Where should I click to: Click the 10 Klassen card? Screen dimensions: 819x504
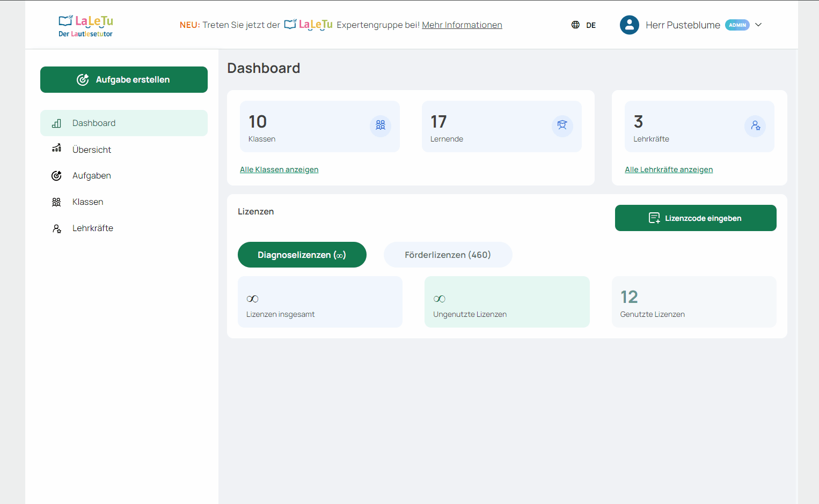pyautogui.click(x=320, y=127)
